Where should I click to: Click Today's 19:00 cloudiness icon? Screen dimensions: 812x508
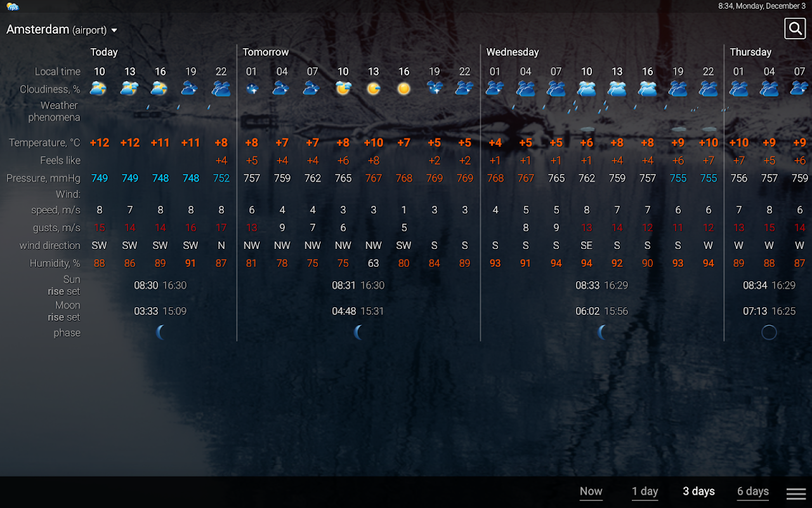[x=190, y=88]
